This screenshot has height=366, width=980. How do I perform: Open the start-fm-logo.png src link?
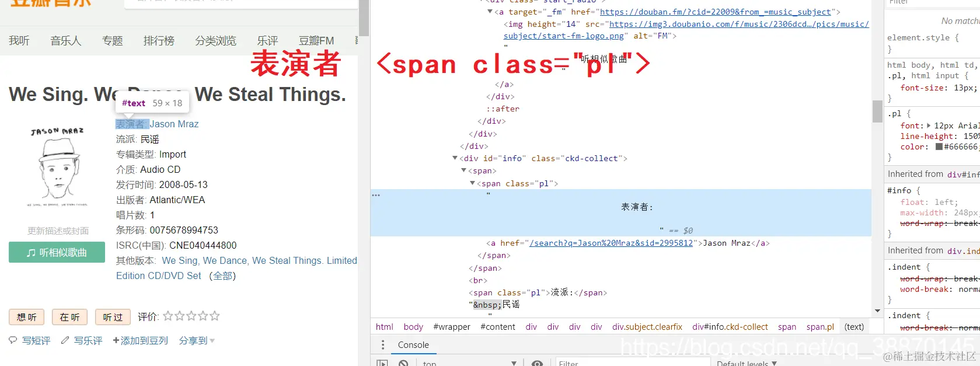(686, 30)
